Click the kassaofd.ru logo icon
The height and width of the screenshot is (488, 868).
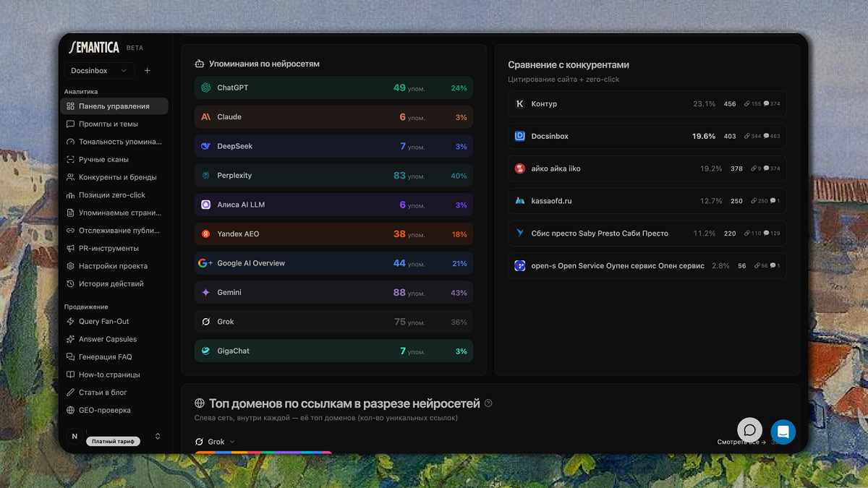coord(519,201)
